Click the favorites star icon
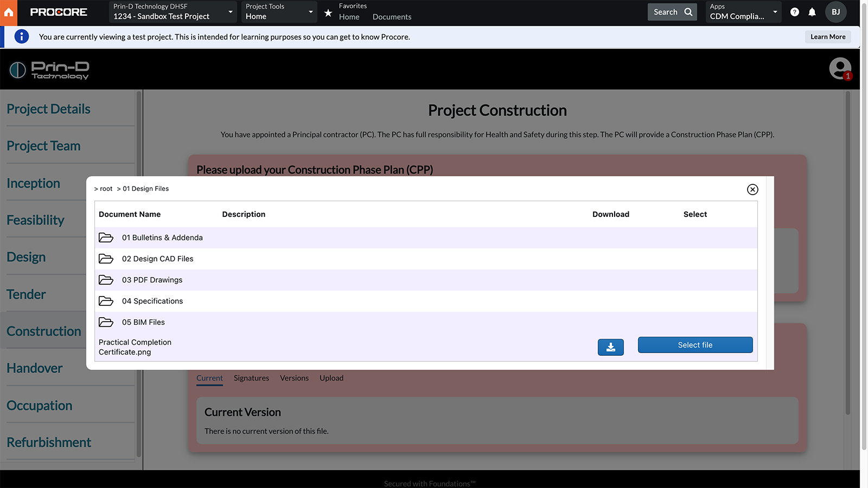Image resolution: width=868 pixels, height=488 pixels. coord(328,12)
